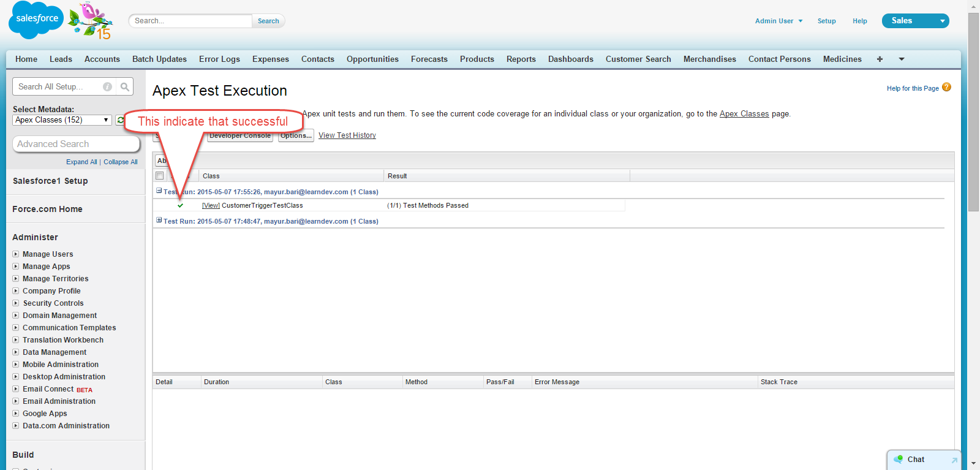The height and width of the screenshot is (470, 980).
Task: Toggle the select-all checkbox in test table header
Action: coord(159,176)
